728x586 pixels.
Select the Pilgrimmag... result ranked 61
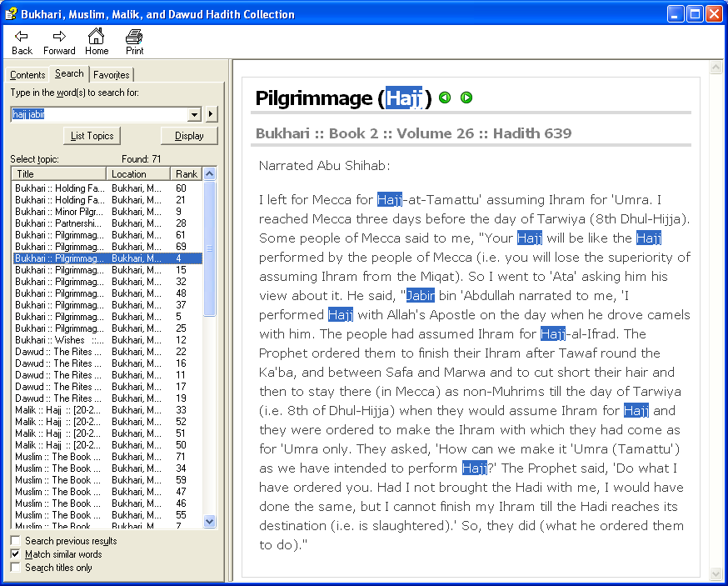click(x=107, y=235)
